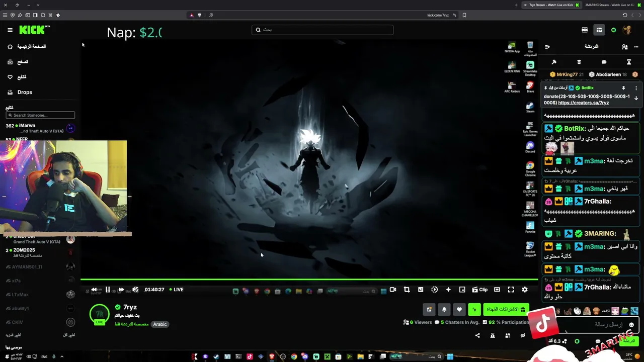The height and width of the screenshot is (362, 644).
Task: Pause the live stream
Action: [x=107, y=290]
